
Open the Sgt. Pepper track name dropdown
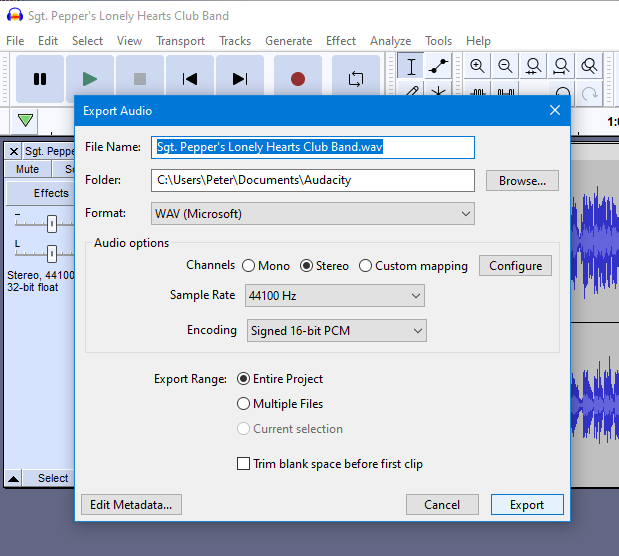(x=49, y=151)
